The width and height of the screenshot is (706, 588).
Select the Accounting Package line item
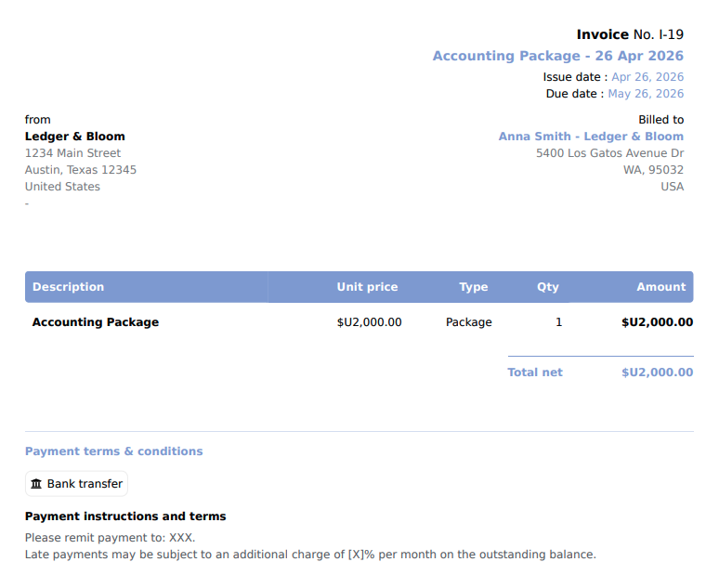click(x=96, y=322)
